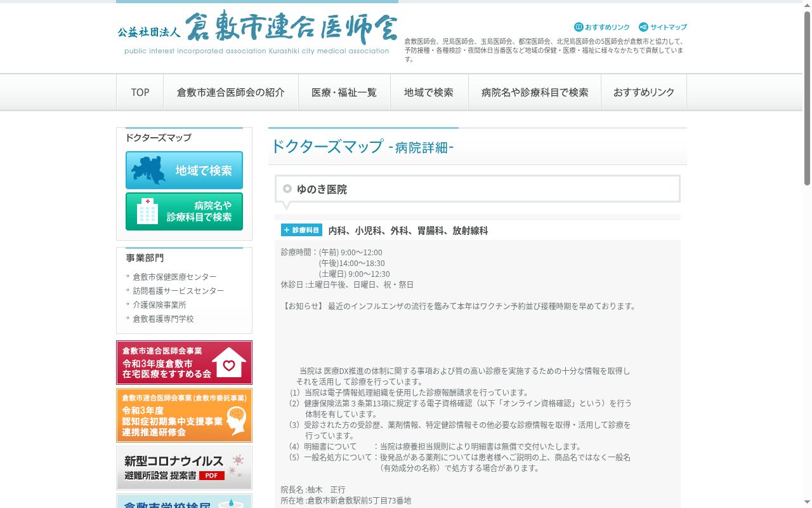Click the 院長名 柚木 正行 line
The image size is (812, 508).
[313, 490]
